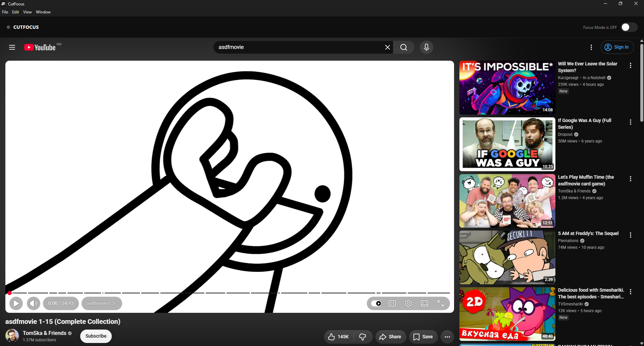Visit the TVSmeshariki channel link
The width and height of the screenshot is (644, 346).
tap(571, 304)
